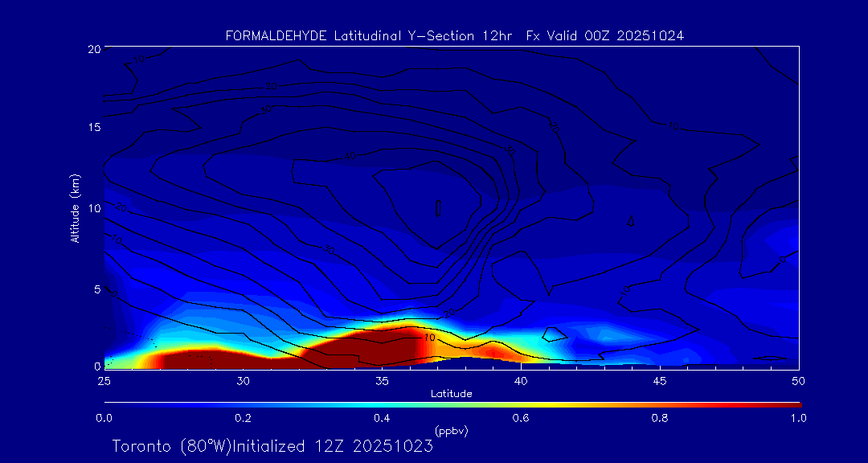Click the FORMALDEHYDE plot title text
This screenshot has width=868, height=463.
point(455,35)
